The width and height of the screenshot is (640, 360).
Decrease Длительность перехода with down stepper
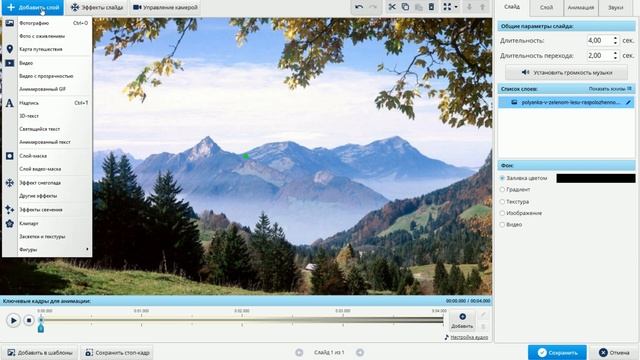coord(615,58)
